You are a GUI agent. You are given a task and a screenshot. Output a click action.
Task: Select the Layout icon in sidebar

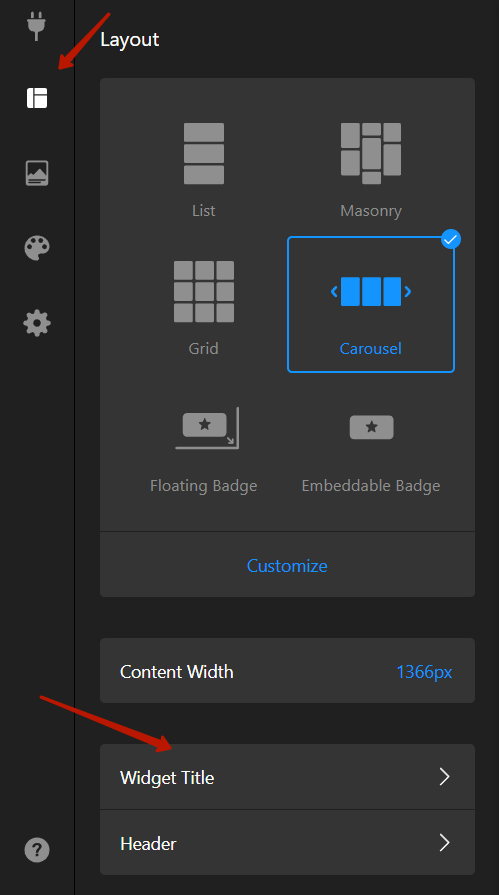pos(37,98)
